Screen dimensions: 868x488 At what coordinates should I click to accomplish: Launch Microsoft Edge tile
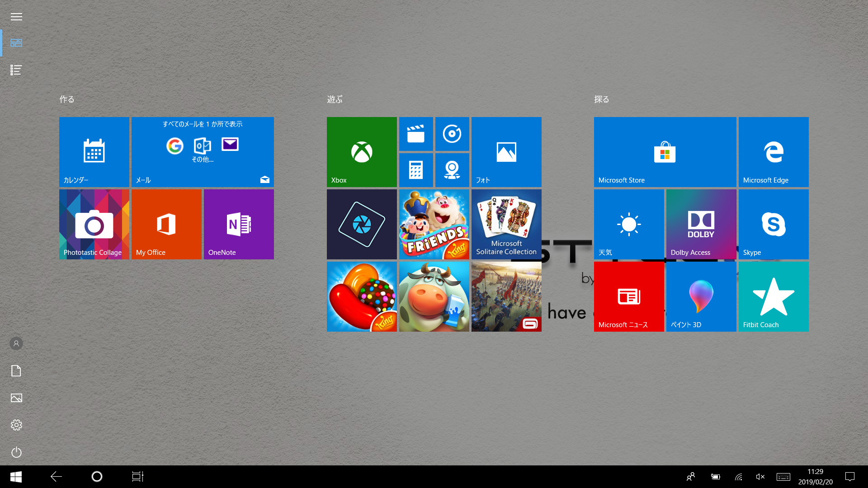(x=774, y=152)
